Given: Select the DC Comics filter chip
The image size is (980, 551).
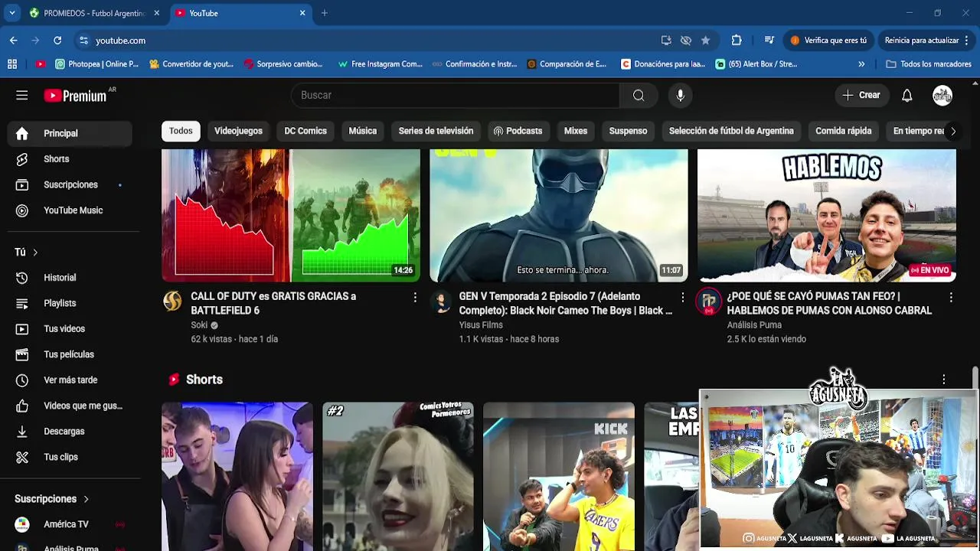Looking at the screenshot, I should [305, 131].
